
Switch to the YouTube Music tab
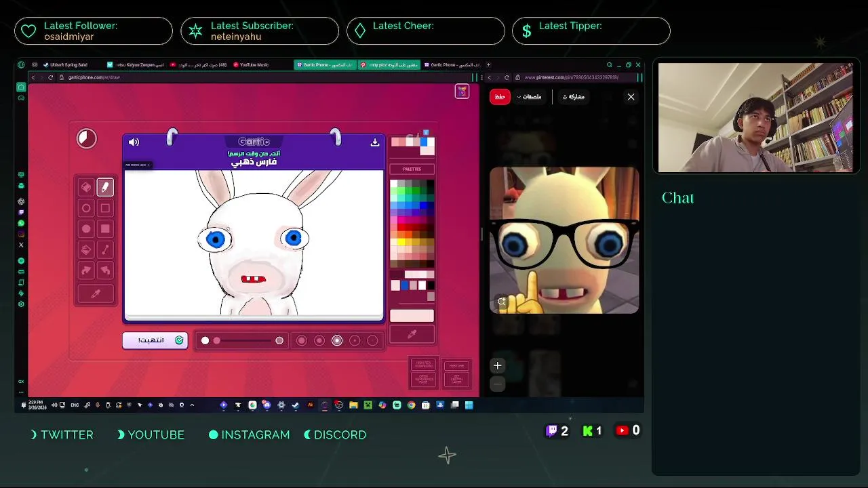[254, 65]
